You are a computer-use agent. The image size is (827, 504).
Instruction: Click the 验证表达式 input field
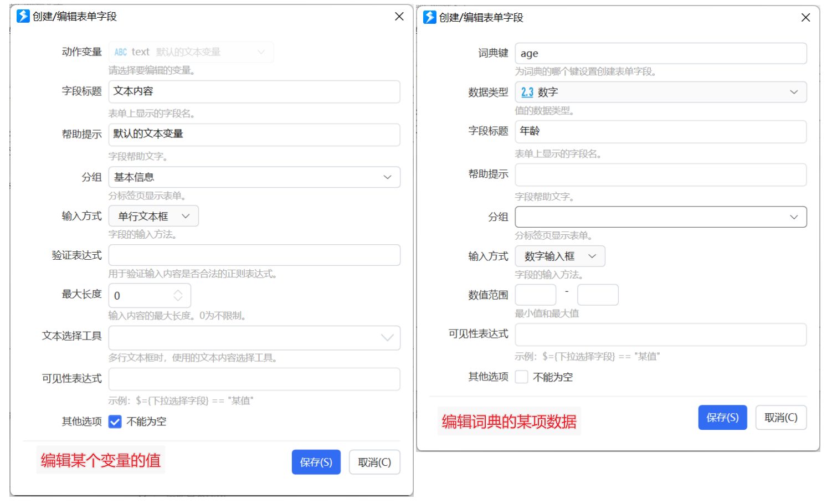click(254, 255)
